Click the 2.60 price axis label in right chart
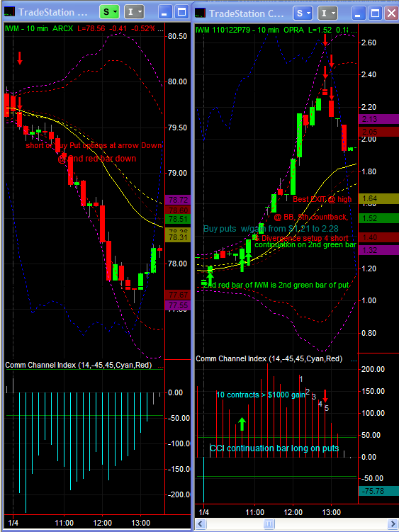This screenshot has height=532, width=399. pyautogui.click(x=369, y=43)
